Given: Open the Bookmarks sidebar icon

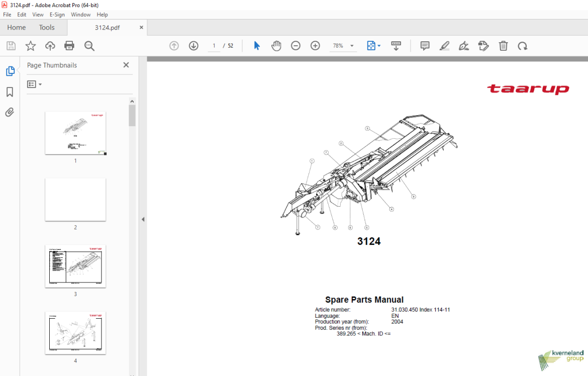Looking at the screenshot, I should 10,92.
